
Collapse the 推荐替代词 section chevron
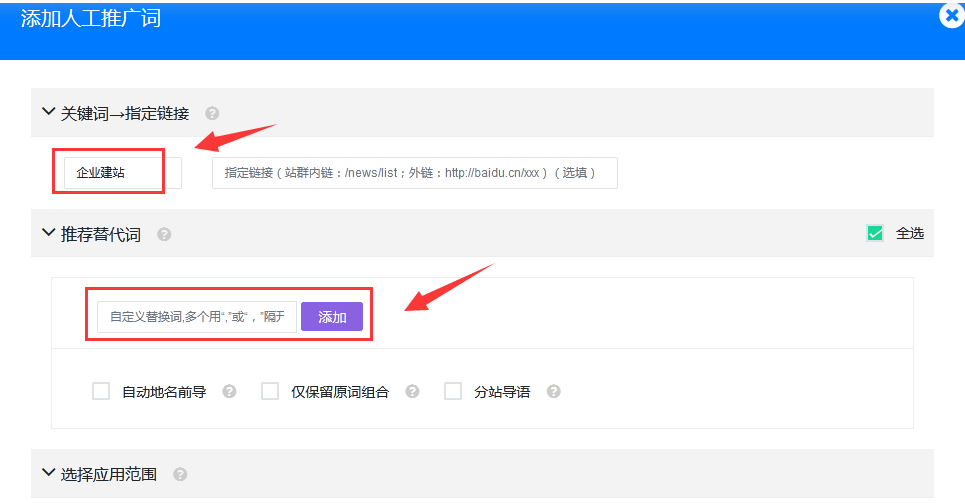click(48, 233)
